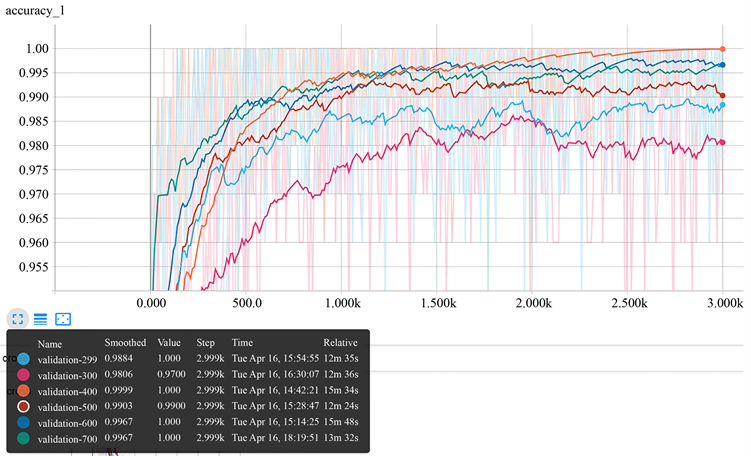Select the dark blue validation-600 circle
This screenshot has width=751, height=456.
[x=24, y=424]
